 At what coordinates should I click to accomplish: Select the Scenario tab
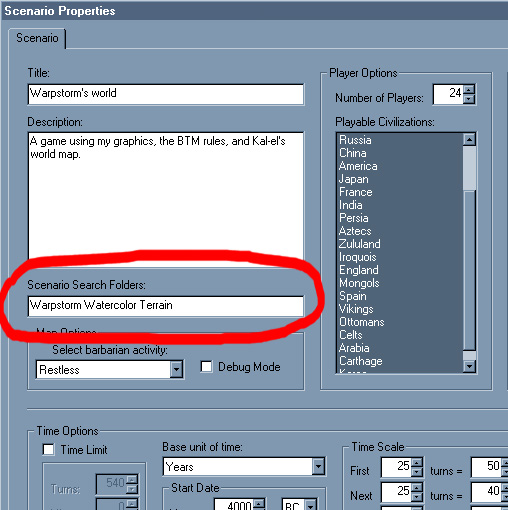[37, 38]
